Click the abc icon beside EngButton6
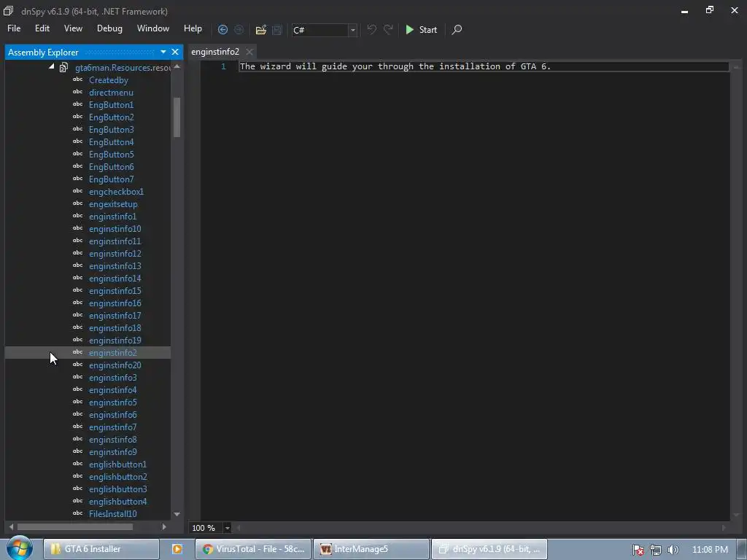 click(x=77, y=166)
